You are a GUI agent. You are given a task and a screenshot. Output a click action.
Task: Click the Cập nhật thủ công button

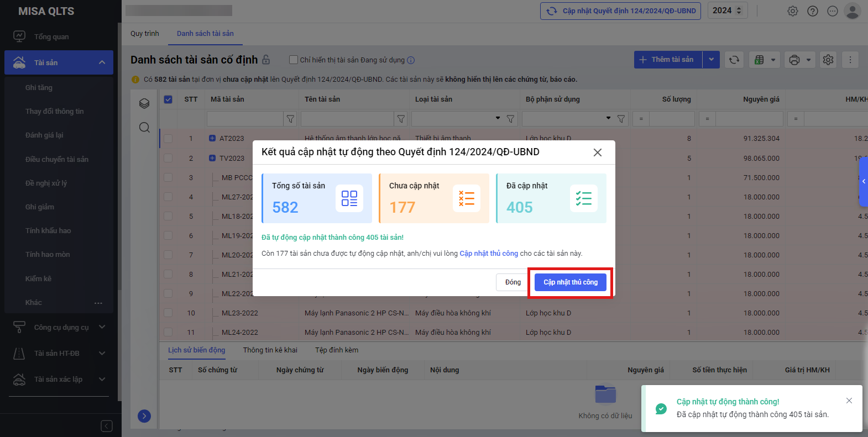[571, 282]
